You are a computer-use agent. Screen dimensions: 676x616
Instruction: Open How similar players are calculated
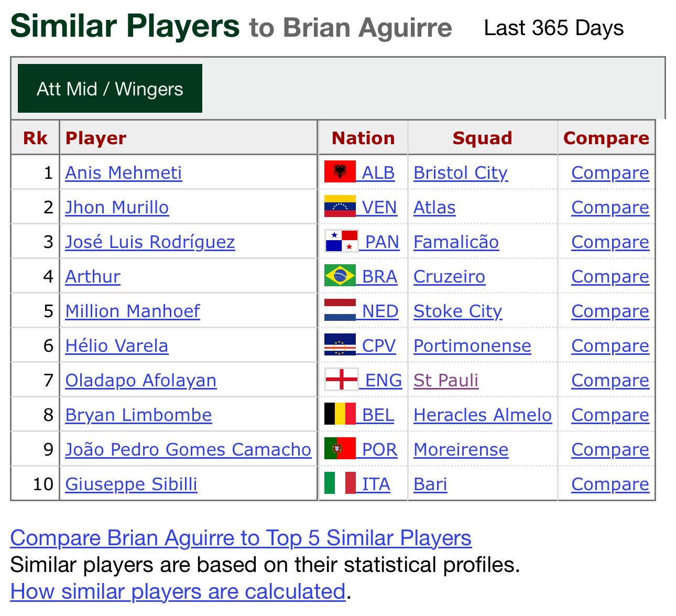tap(178, 591)
